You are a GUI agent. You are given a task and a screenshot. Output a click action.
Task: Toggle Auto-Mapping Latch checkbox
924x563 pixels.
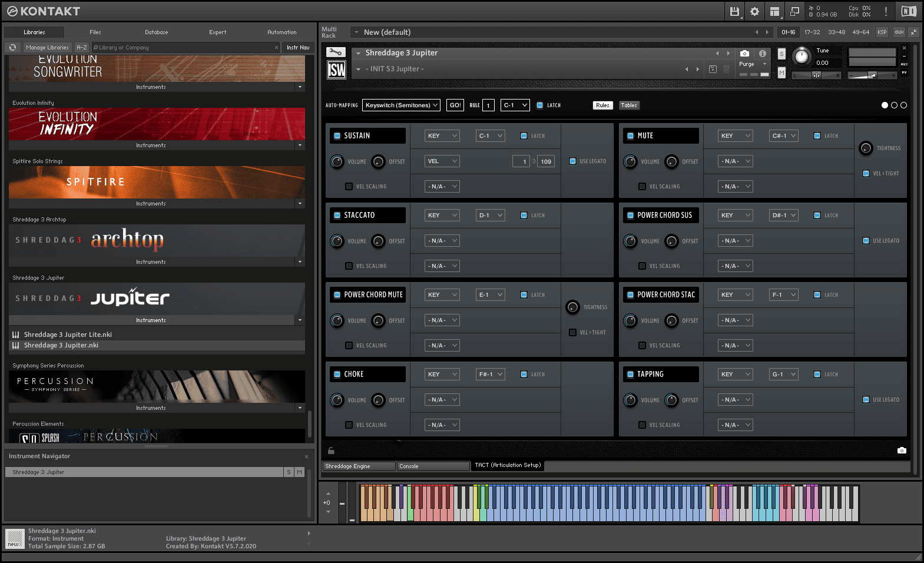click(539, 105)
